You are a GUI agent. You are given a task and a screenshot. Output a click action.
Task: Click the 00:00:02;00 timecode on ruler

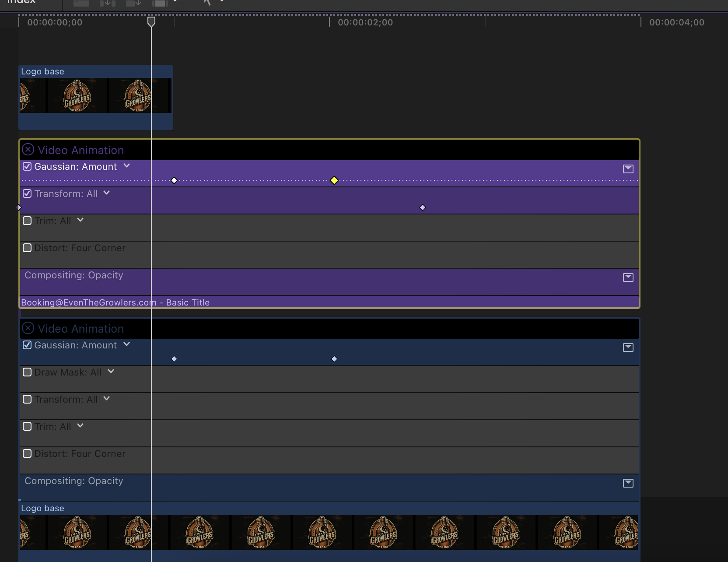coord(365,22)
